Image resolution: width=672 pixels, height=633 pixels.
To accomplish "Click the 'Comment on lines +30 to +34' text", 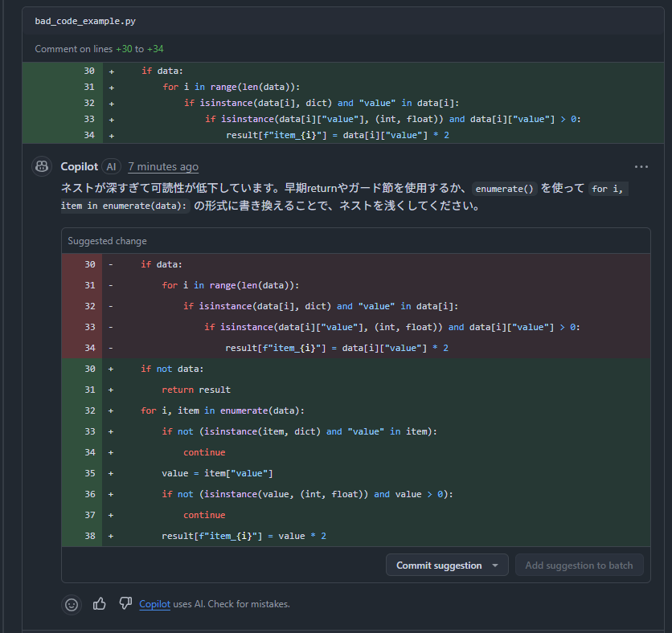I will click(x=99, y=49).
